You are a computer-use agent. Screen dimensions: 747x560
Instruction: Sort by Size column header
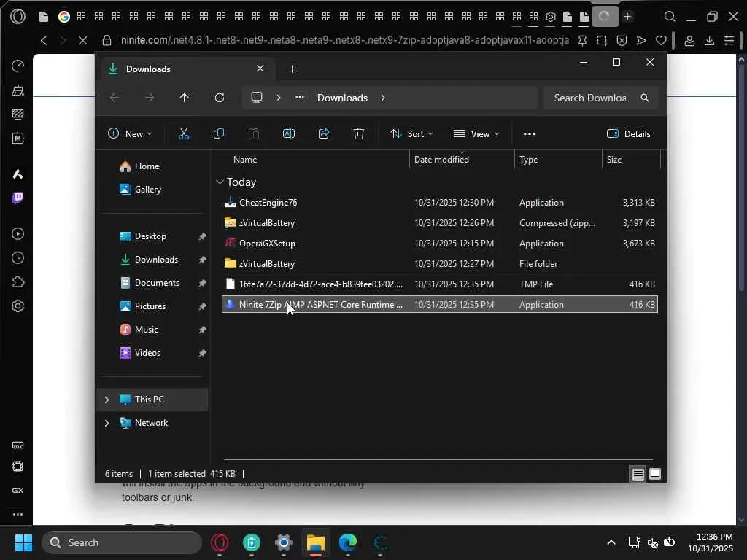(614, 160)
